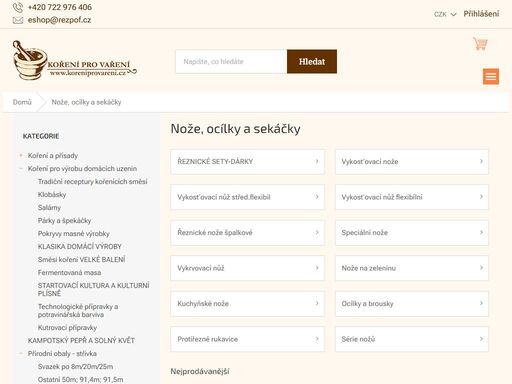Click the Koření pro vaření logo
This screenshot has width=512, height=384.
(x=75, y=60)
